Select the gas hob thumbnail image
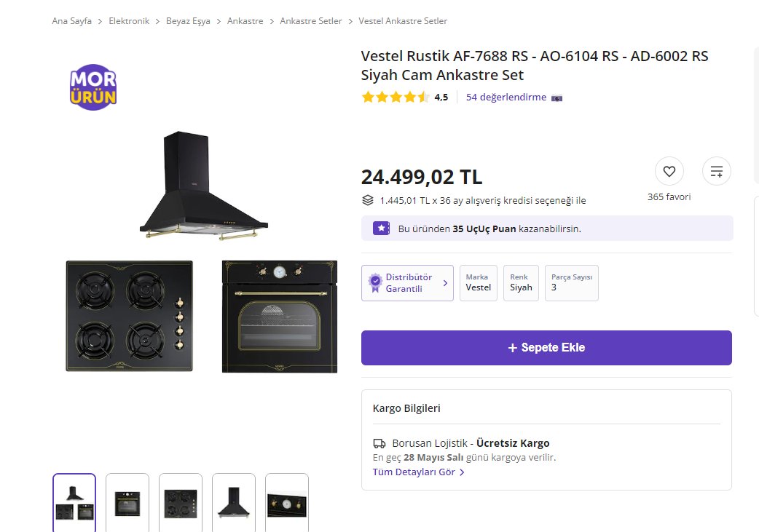Screen dimensions: 759x532 (x=181, y=503)
